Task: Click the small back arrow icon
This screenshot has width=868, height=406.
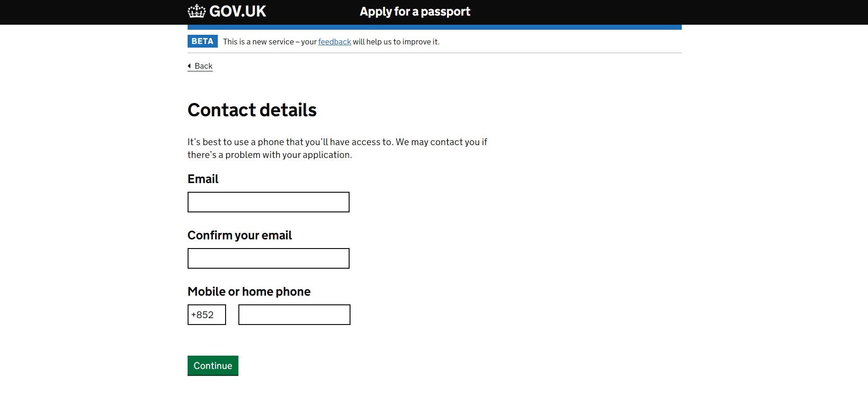Action: tap(189, 66)
